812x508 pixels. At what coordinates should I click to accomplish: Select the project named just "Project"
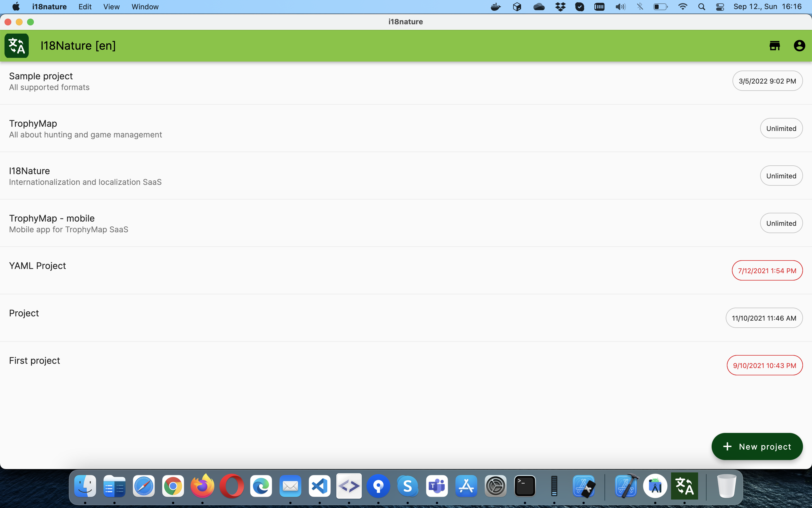point(406,318)
